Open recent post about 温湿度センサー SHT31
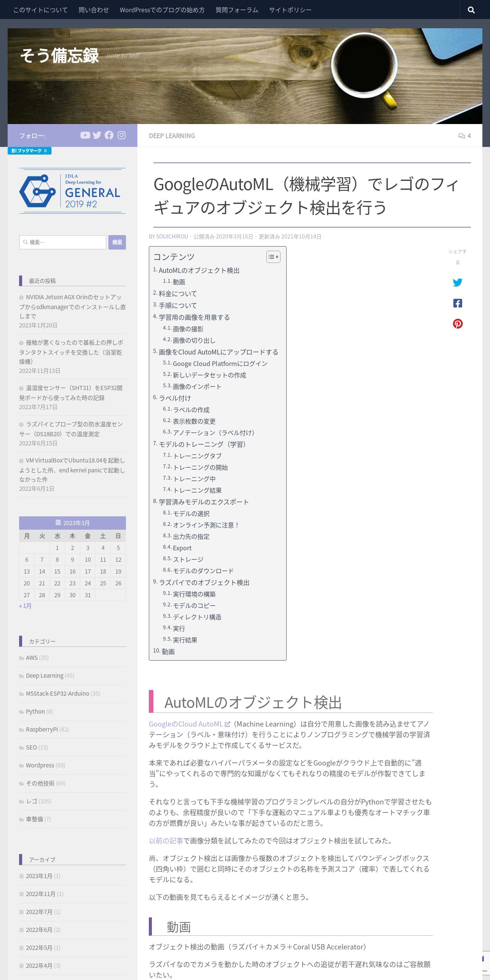Viewport: 490px width, 980px height. (x=71, y=393)
